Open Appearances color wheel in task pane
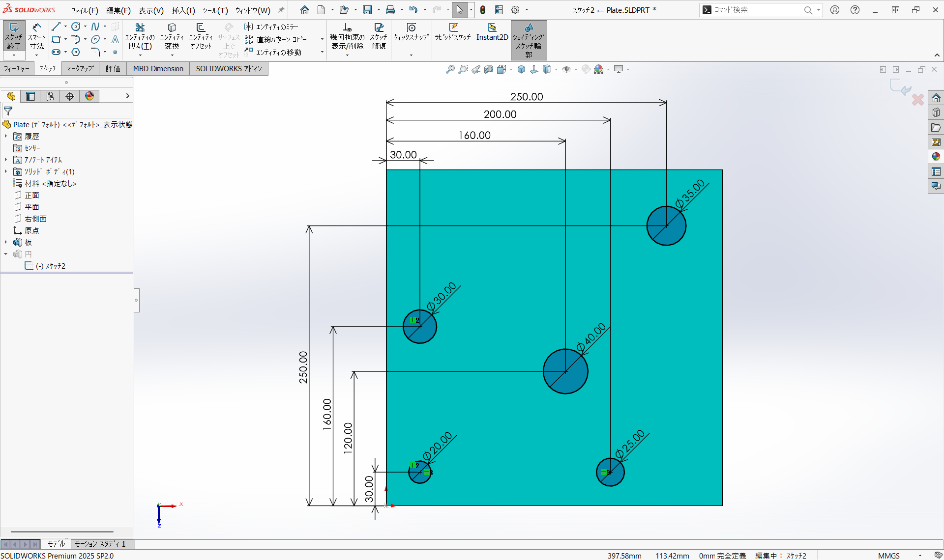The image size is (944, 560). (x=936, y=156)
